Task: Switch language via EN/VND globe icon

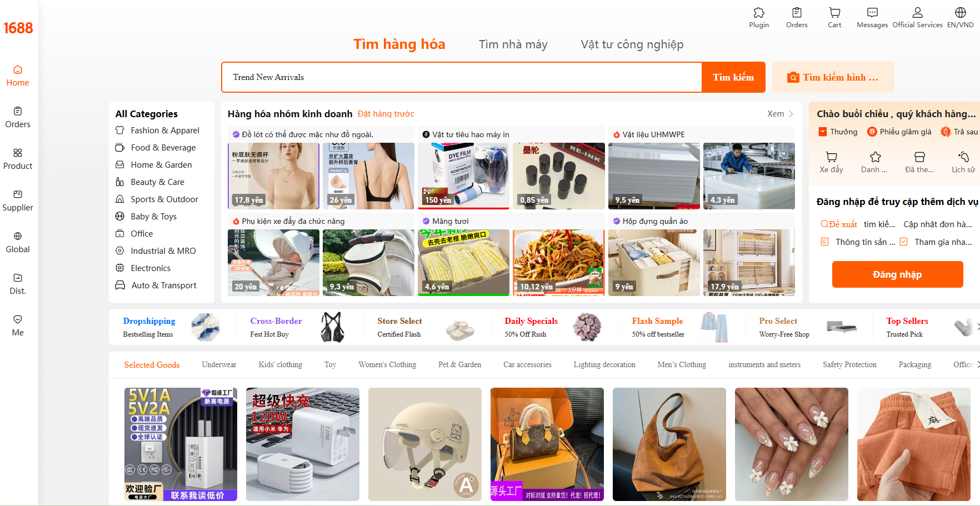Action: click(x=960, y=13)
